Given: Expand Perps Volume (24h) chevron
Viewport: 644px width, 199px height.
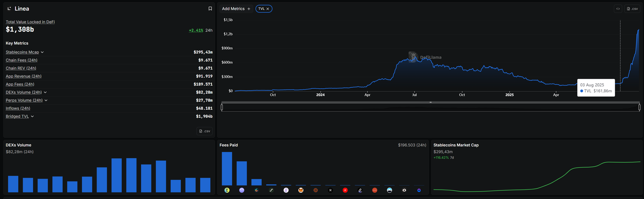Looking at the screenshot, I should [x=46, y=100].
